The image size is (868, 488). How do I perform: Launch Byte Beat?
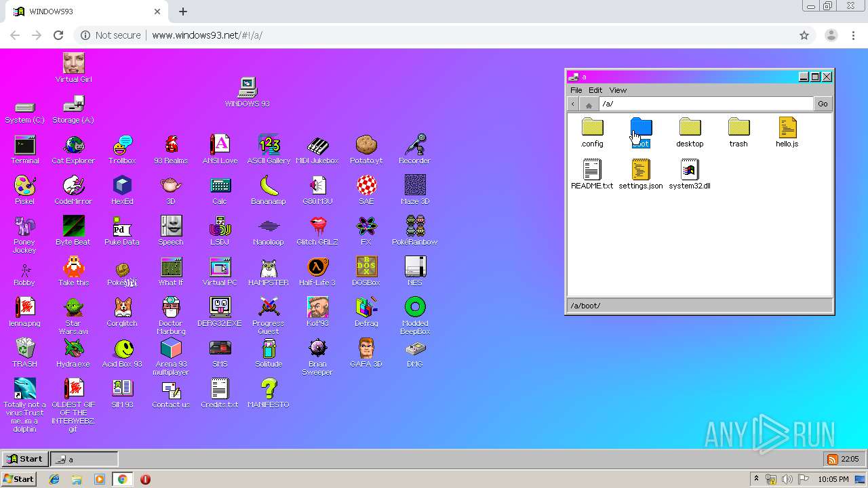73,231
